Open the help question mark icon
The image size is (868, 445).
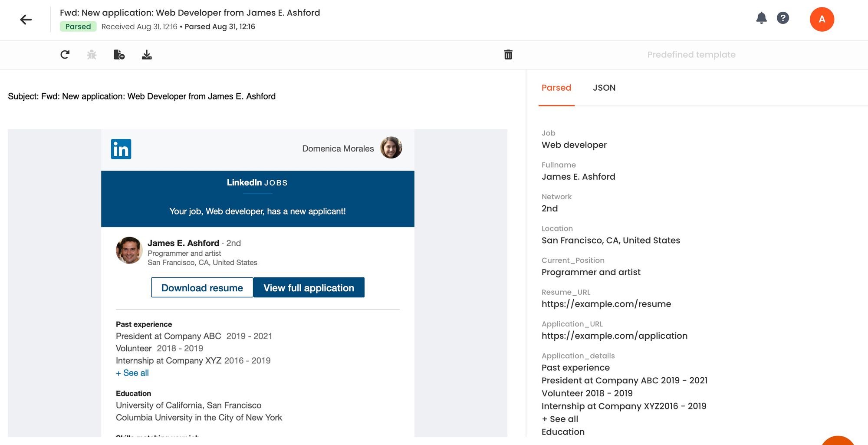click(x=783, y=18)
